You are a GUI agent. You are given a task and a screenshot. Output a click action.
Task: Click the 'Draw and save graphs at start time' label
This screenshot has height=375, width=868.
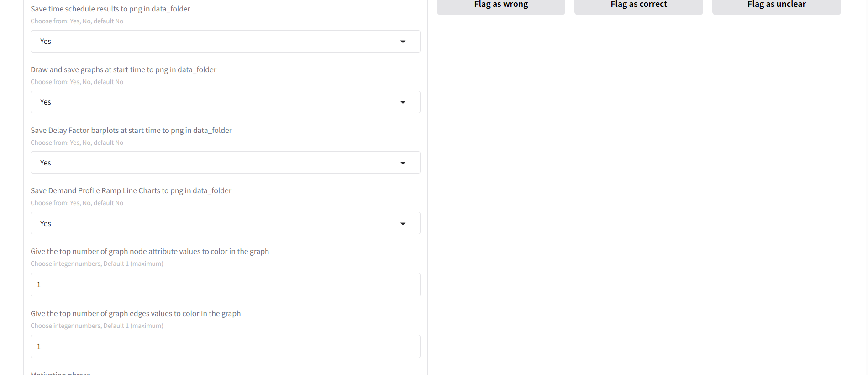123,69
